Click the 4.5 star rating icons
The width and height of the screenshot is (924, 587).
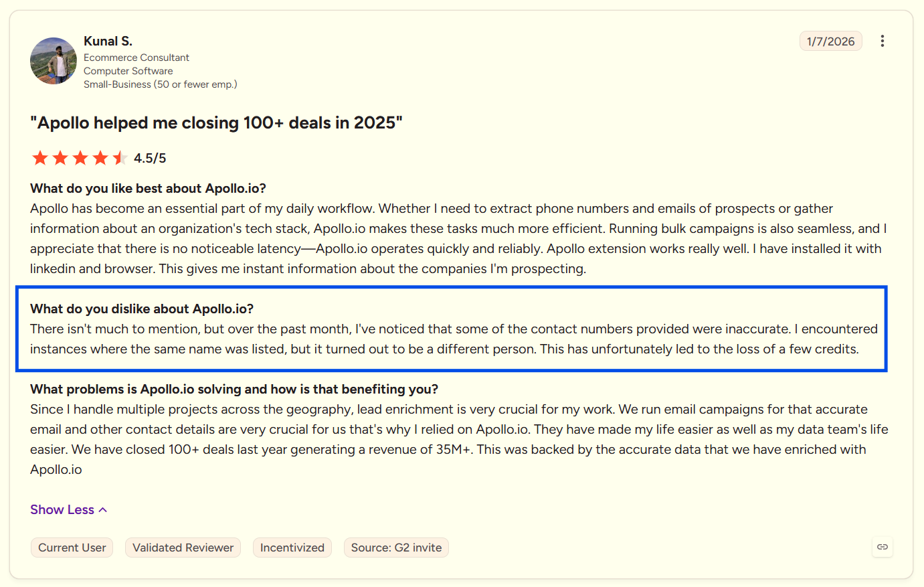(x=79, y=158)
